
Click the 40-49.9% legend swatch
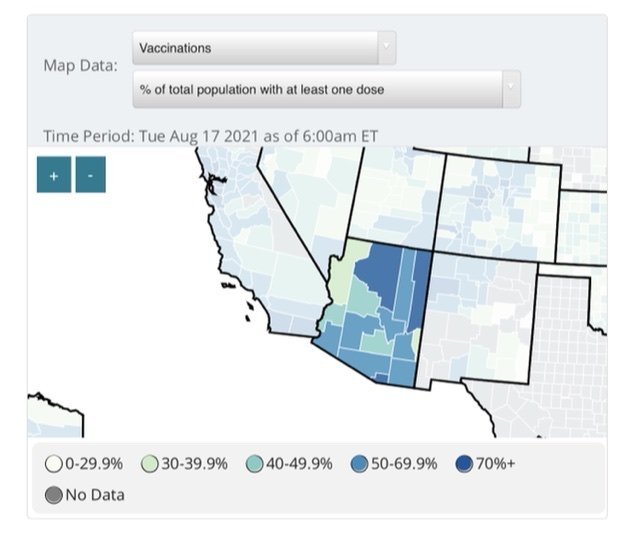click(x=254, y=464)
